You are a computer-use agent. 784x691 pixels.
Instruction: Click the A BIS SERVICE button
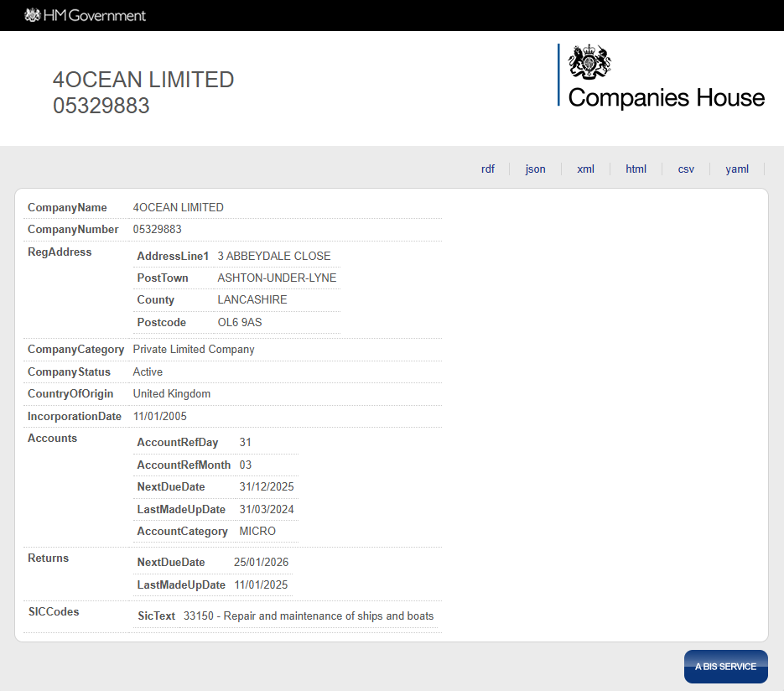coord(725,667)
